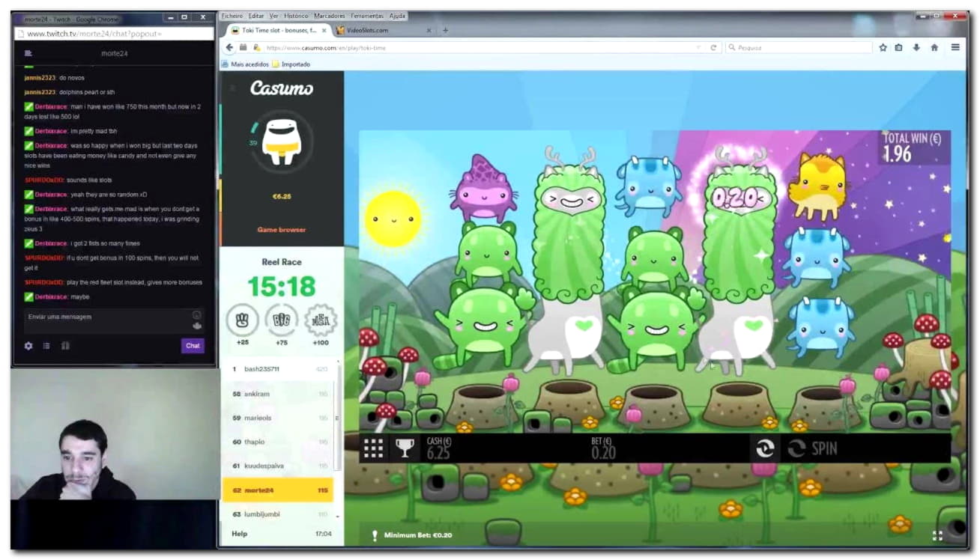
Task: Show bookmarks list icon in Firefox toolbar
Action: (899, 47)
